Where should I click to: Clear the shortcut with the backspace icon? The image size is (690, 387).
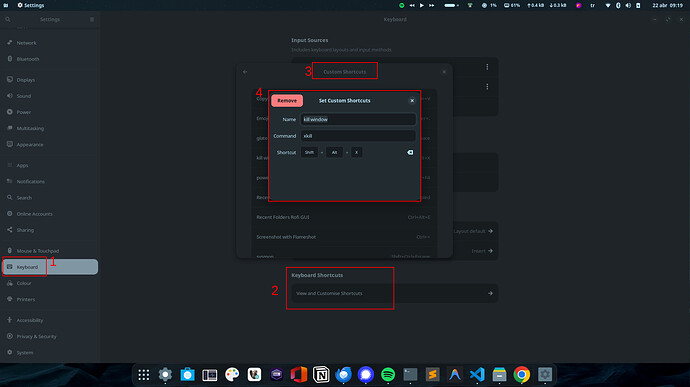click(410, 152)
